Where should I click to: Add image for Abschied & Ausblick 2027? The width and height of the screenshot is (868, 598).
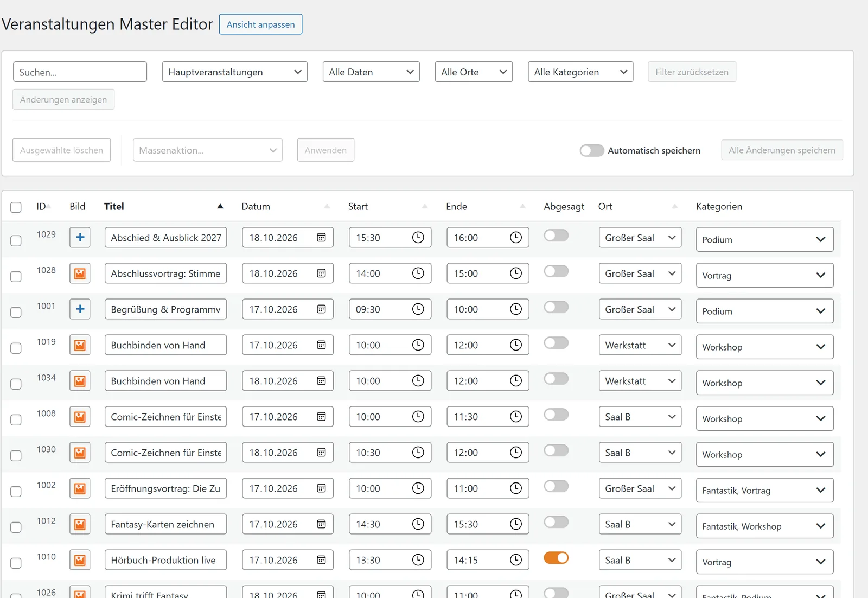[80, 237]
